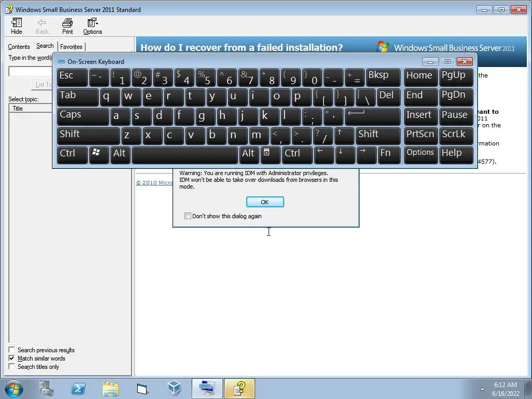Tap the number 5 key
Image resolution: width=532 pixels, height=399 pixels.
pos(206,77)
